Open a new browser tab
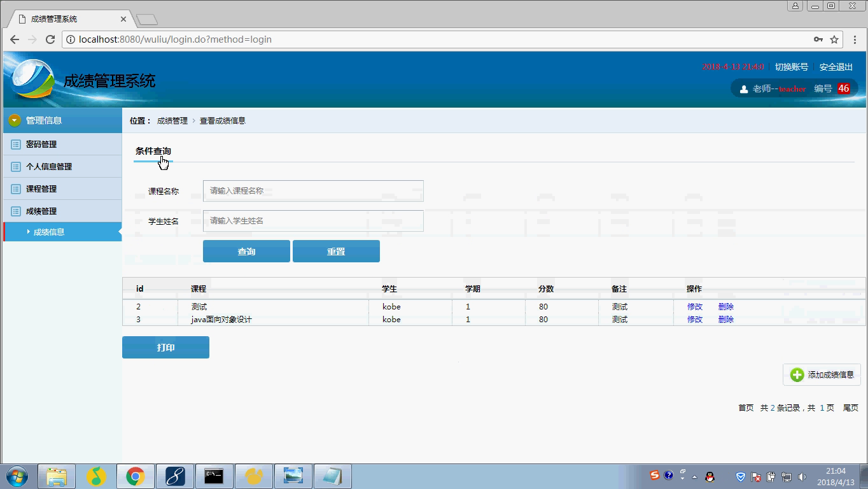 click(147, 20)
